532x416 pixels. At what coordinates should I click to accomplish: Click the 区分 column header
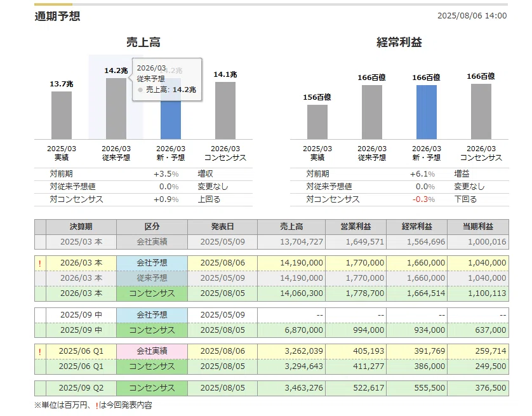click(152, 227)
